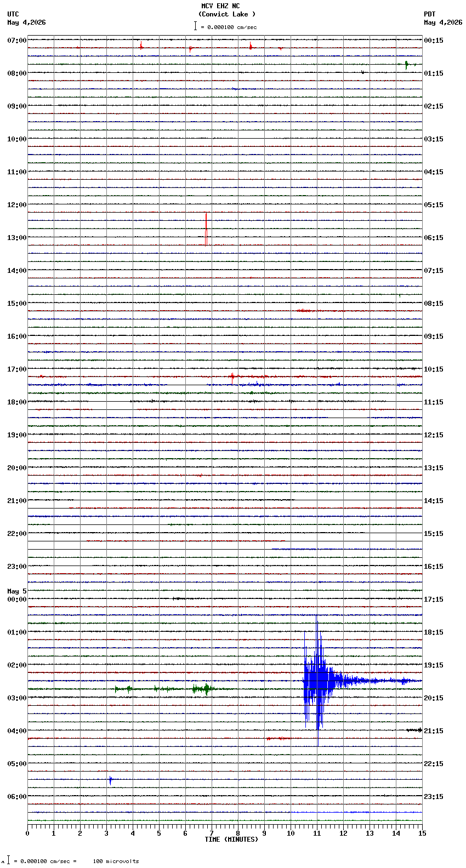This screenshot has height=868, width=466.
Task: Click the green tremor burst near minute 7
Action: click(206, 689)
